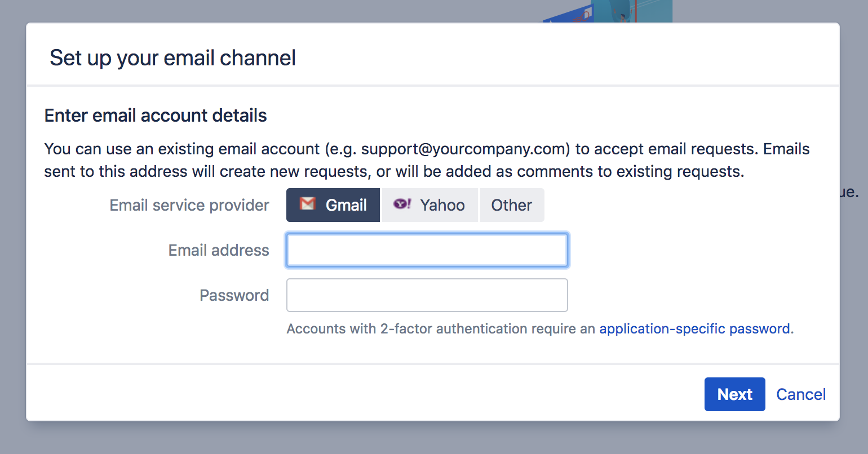Select Gmail as the email service provider
Image resolution: width=868 pixels, height=454 pixels.
click(x=333, y=204)
